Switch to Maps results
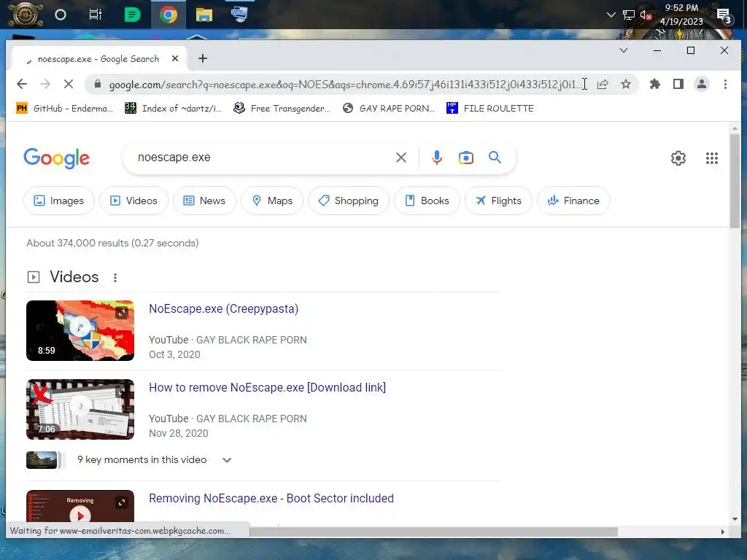747x560 pixels. click(272, 201)
